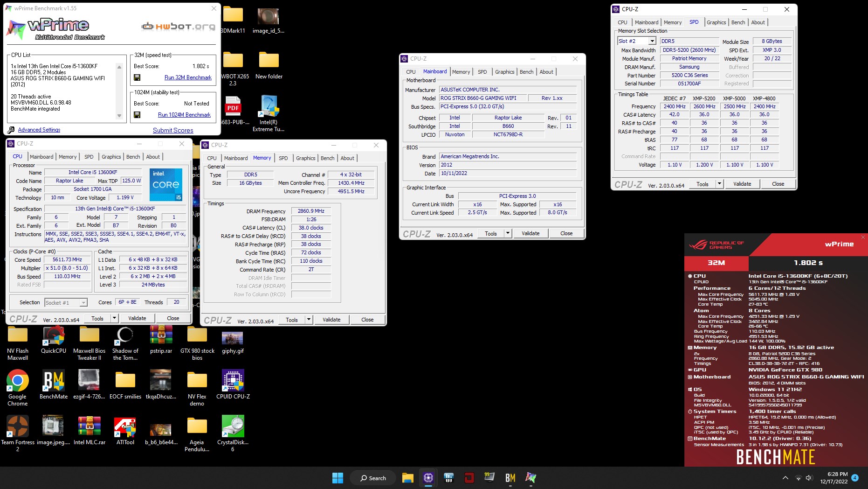This screenshot has height=489, width=868.
Task: Open SPD tab in CPU-Z Mainboard window
Action: [x=482, y=72]
